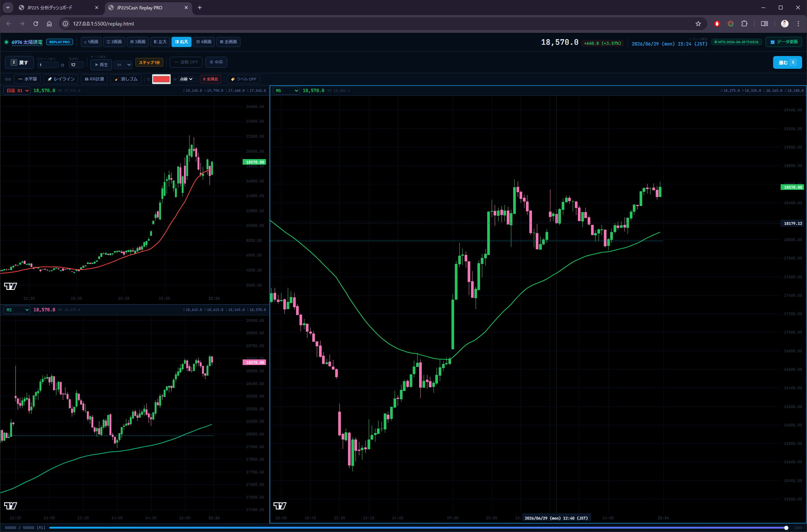Center the chart with 中央 button

(x=216, y=62)
